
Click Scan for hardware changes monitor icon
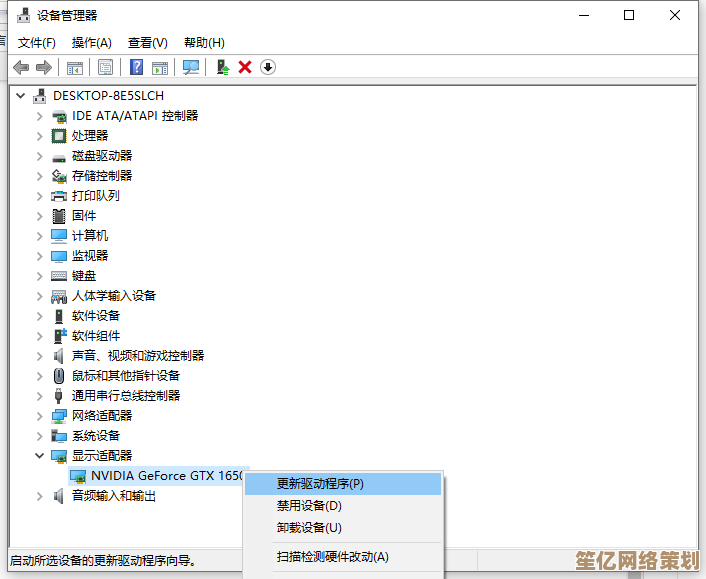(191, 67)
